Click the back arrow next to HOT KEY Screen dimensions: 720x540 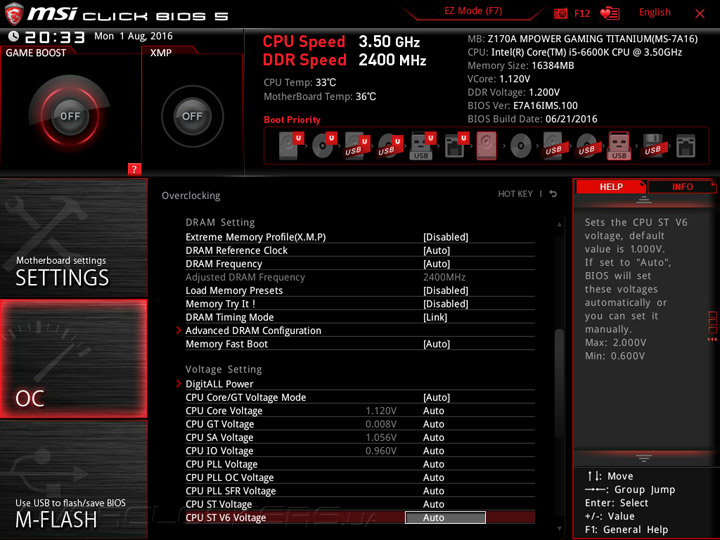click(x=553, y=194)
